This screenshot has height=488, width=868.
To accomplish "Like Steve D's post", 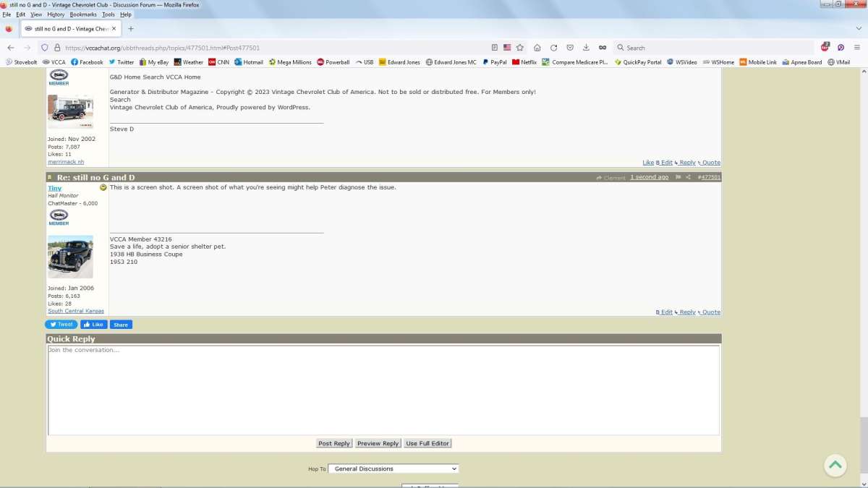I will pyautogui.click(x=648, y=163).
